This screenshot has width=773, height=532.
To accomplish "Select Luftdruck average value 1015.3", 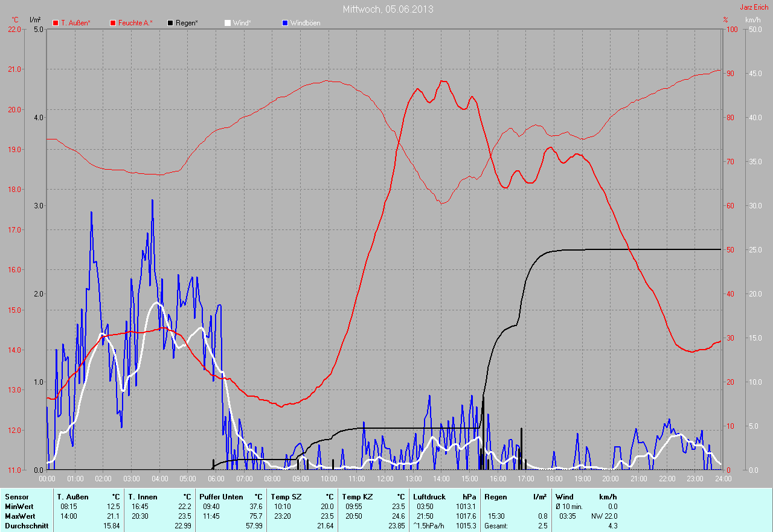I will 466,526.
